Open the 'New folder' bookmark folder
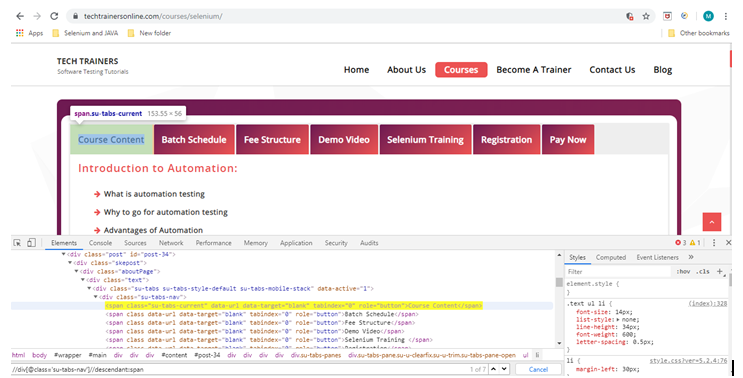743x378 pixels. point(149,33)
